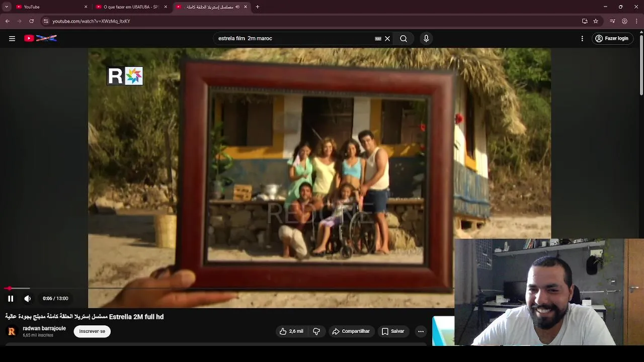Pause the video
The width and height of the screenshot is (644, 362).
pyautogui.click(x=11, y=299)
